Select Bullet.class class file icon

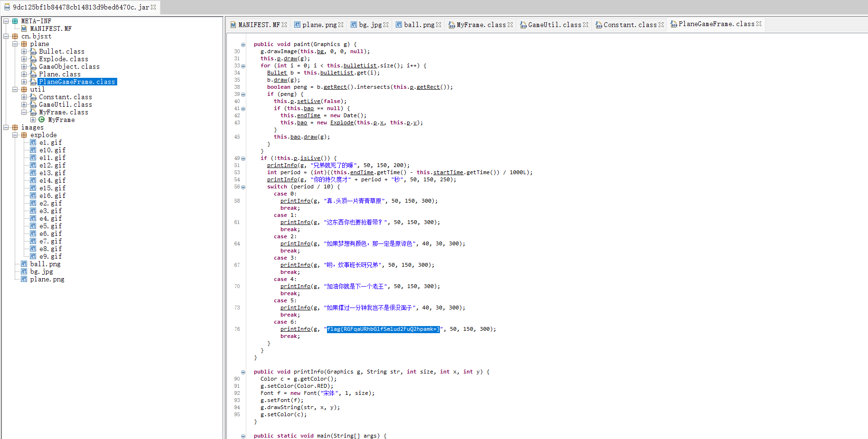(33, 51)
